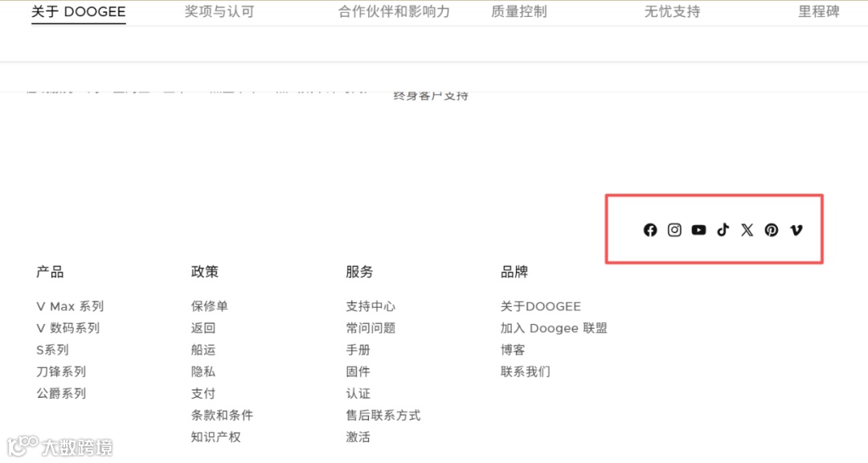Open the V Max 系列 product link
The height and width of the screenshot is (463, 868).
pyautogui.click(x=70, y=306)
